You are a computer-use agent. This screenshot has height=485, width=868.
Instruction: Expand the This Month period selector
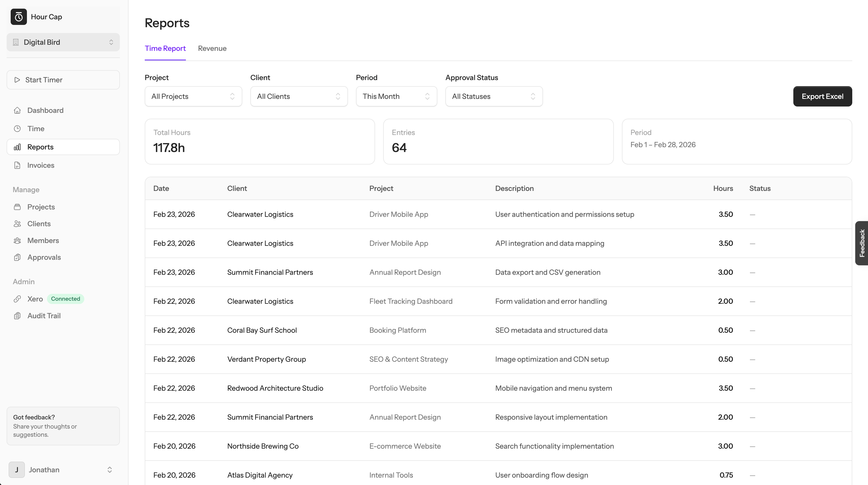[396, 96]
